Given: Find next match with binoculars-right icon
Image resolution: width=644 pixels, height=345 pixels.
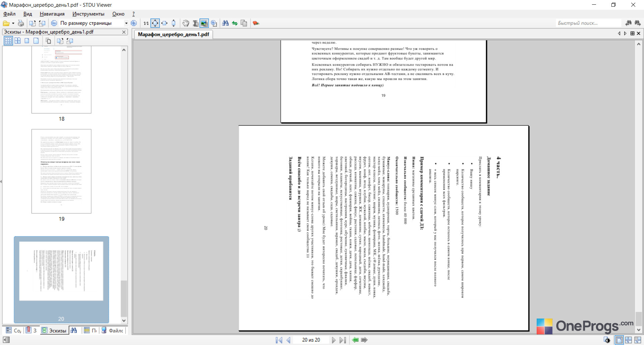Looking at the screenshot, I should pyautogui.click(x=638, y=23).
